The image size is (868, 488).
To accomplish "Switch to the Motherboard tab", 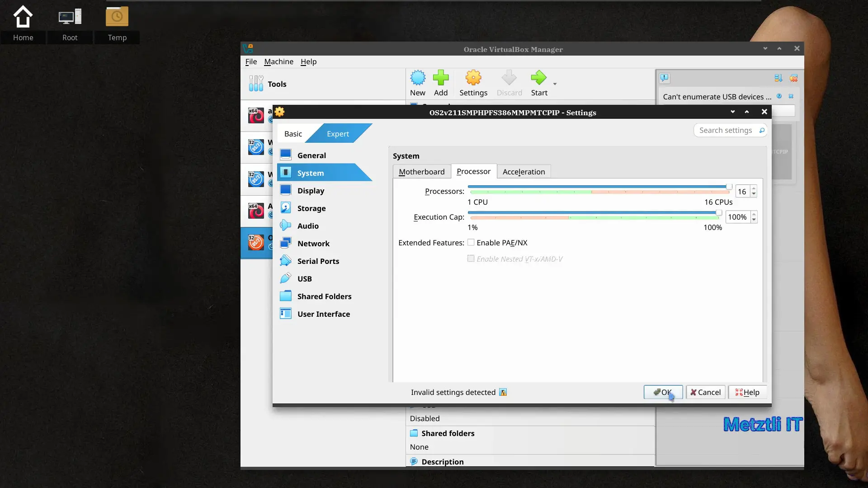I will tap(421, 172).
